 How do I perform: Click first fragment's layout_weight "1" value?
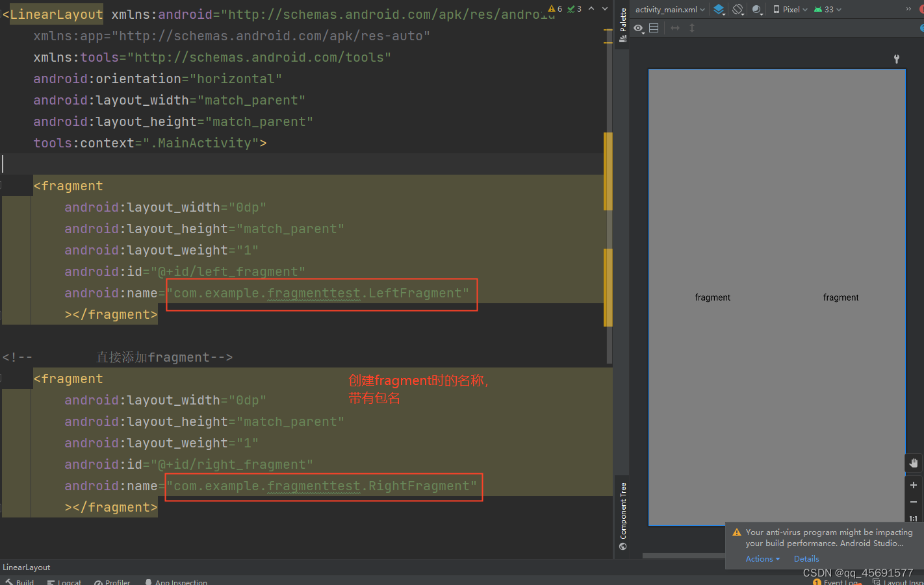click(248, 251)
